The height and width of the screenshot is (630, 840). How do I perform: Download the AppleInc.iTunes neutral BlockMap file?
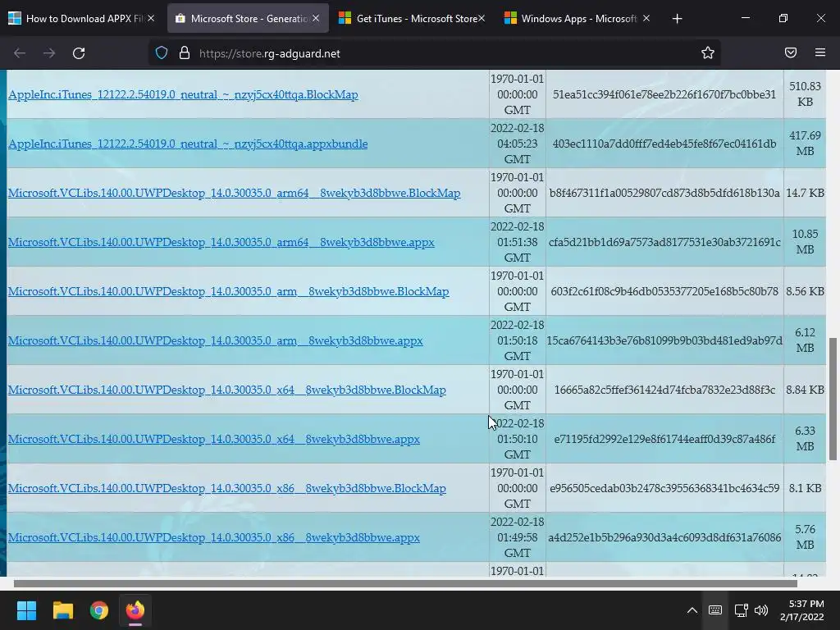pyautogui.click(x=183, y=95)
